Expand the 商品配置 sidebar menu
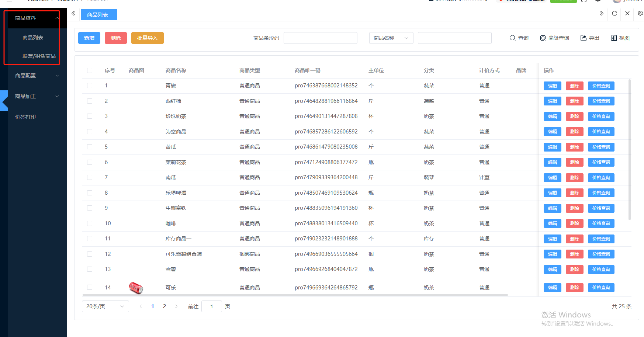Image resolution: width=644 pixels, height=337 pixels. (36, 76)
